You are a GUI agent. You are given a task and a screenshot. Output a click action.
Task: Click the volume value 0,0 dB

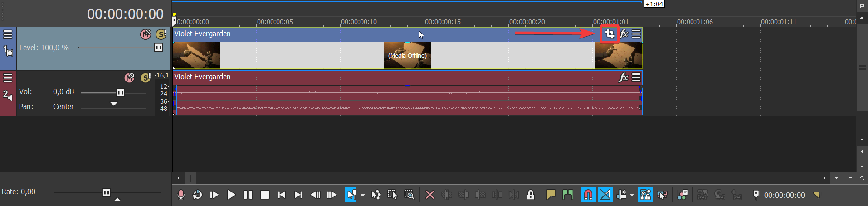click(63, 91)
